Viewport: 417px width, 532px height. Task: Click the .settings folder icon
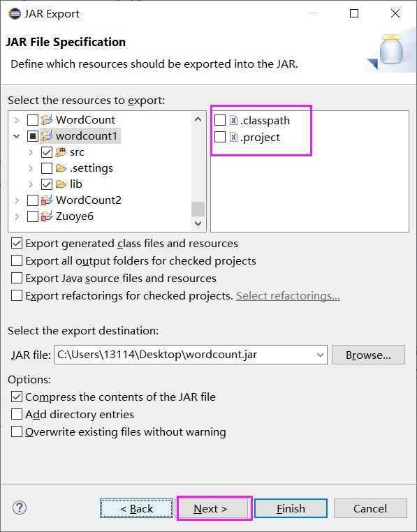(61, 168)
